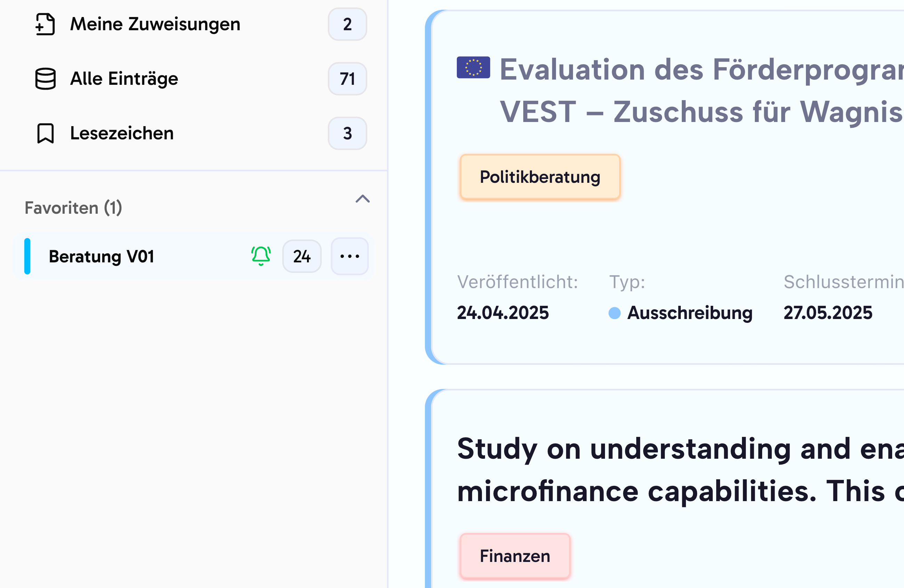Click the Alle Einträge database icon

click(46, 79)
